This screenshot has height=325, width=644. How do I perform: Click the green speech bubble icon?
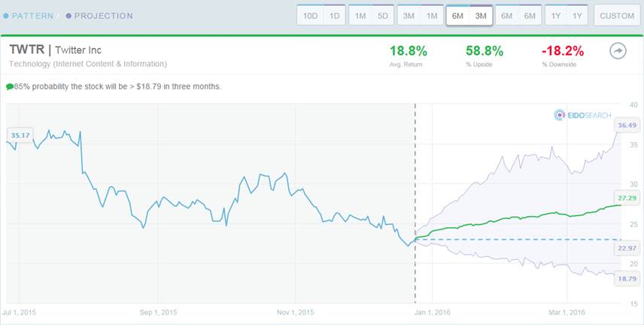tap(10, 87)
